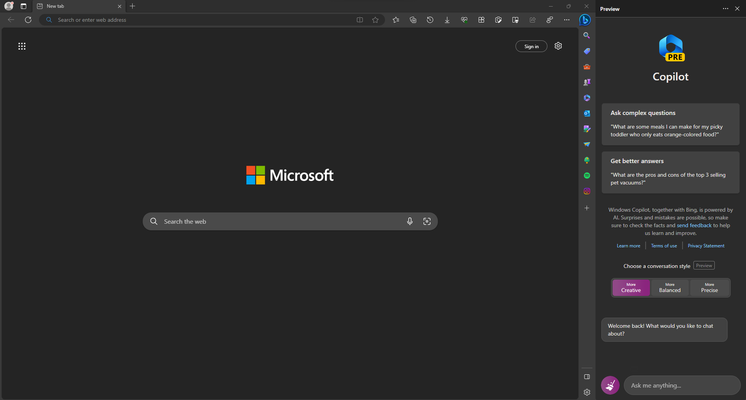
Task: Close the Copilot Preview panel
Action: pyautogui.click(x=737, y=9)
